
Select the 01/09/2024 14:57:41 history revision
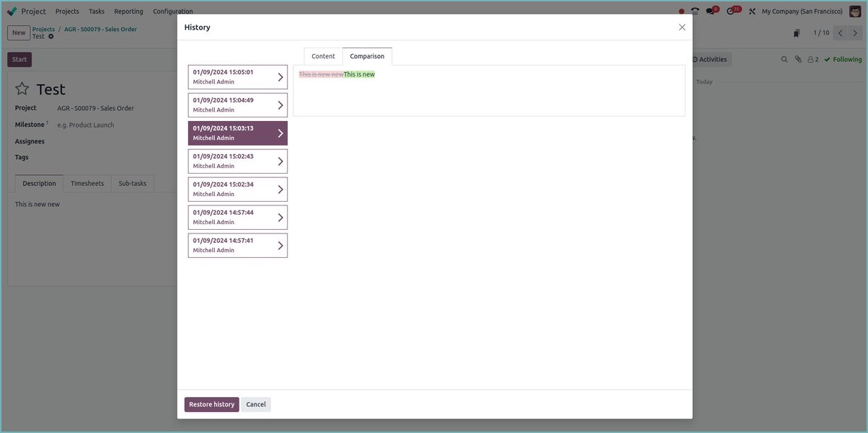(x=237, y=246)
